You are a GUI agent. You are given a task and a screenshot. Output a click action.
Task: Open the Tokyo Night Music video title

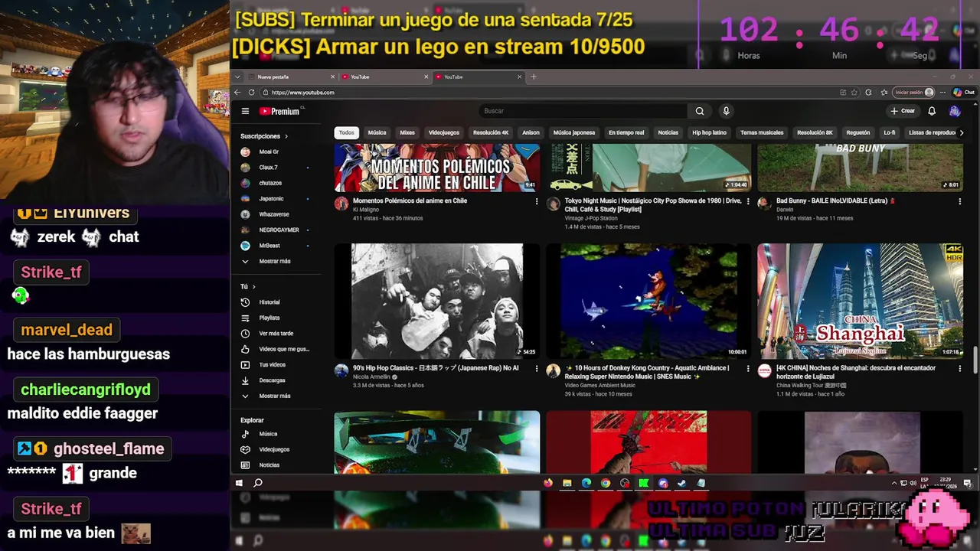(x=653, y=205)
